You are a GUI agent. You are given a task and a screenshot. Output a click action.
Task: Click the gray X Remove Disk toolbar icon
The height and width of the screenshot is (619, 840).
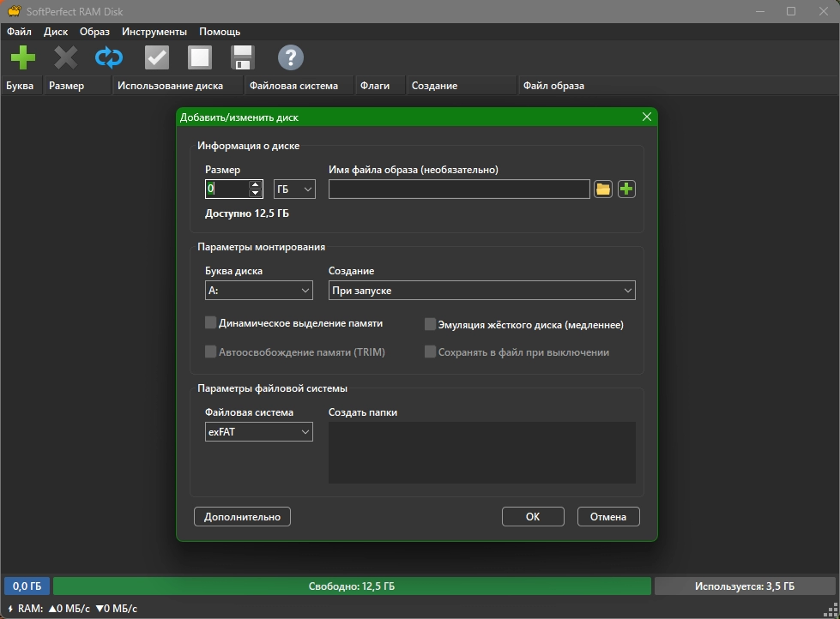click(x=65, y=58)
